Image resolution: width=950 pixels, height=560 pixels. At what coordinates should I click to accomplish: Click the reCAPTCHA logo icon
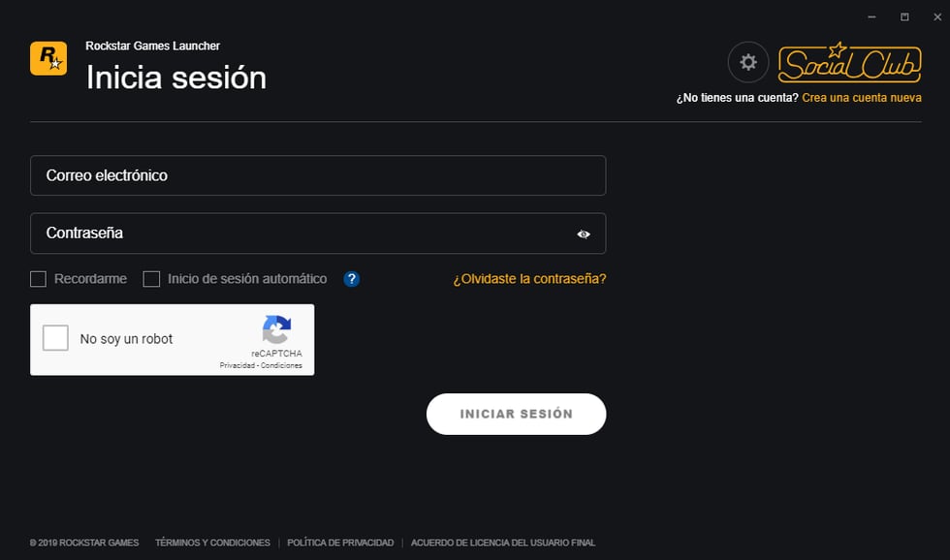277,329
